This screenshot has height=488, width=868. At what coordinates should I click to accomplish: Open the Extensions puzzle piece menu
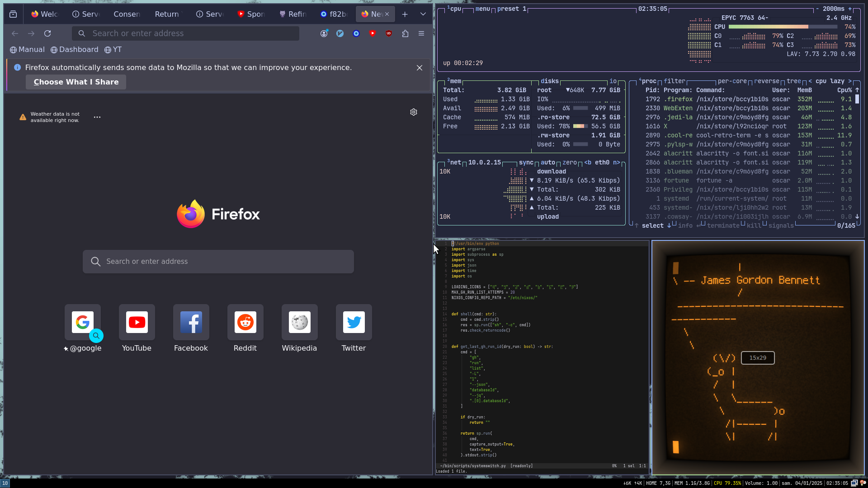coord(405,33)
